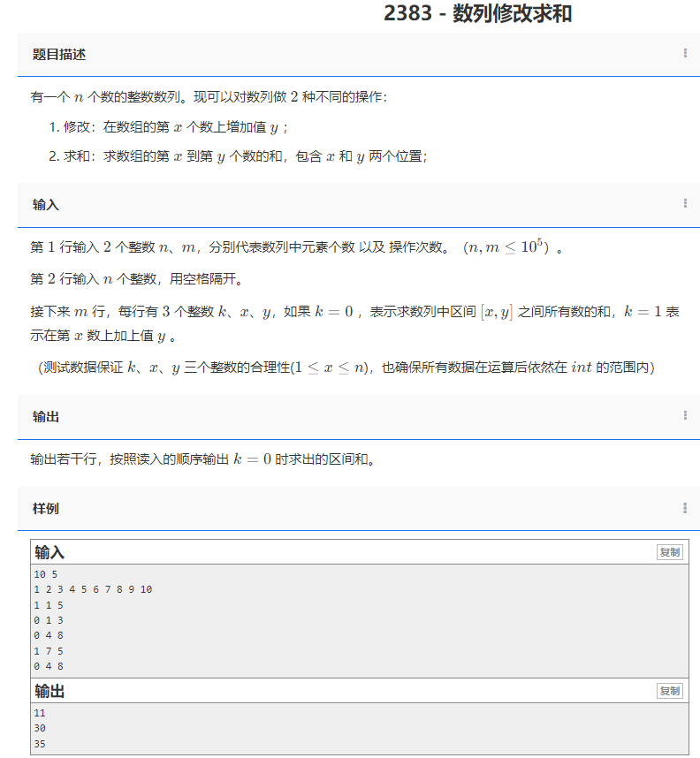Click sample input line '0 1 3'

coord(49,620)
